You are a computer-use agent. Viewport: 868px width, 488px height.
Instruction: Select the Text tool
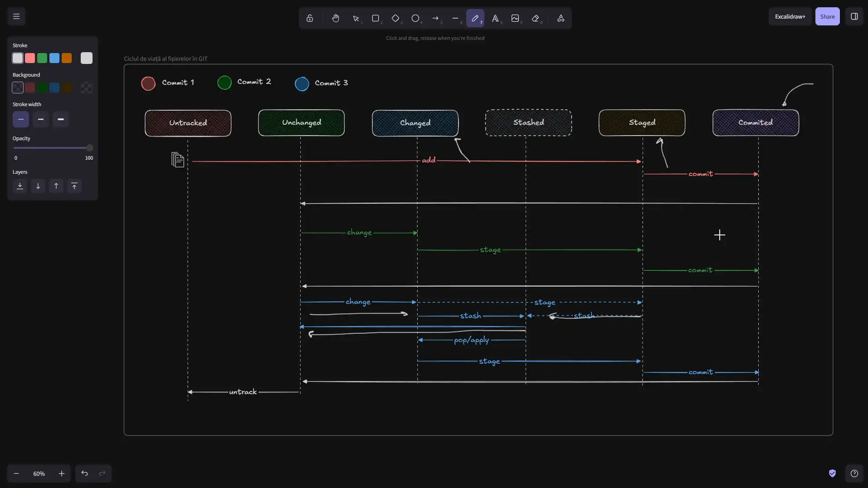495,18
